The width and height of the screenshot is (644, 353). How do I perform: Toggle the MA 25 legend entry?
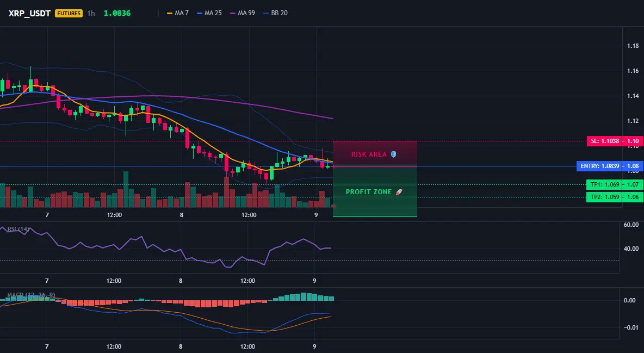point(209,13)
